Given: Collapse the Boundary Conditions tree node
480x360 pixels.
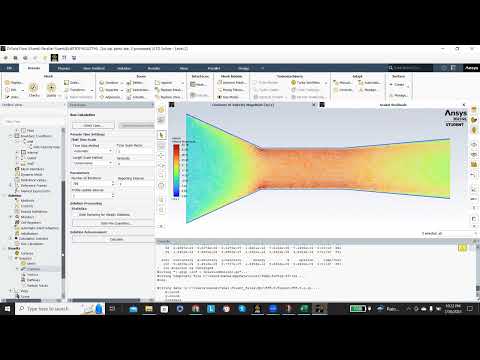Looking at the screenshot, I should [x=11, y=136].
